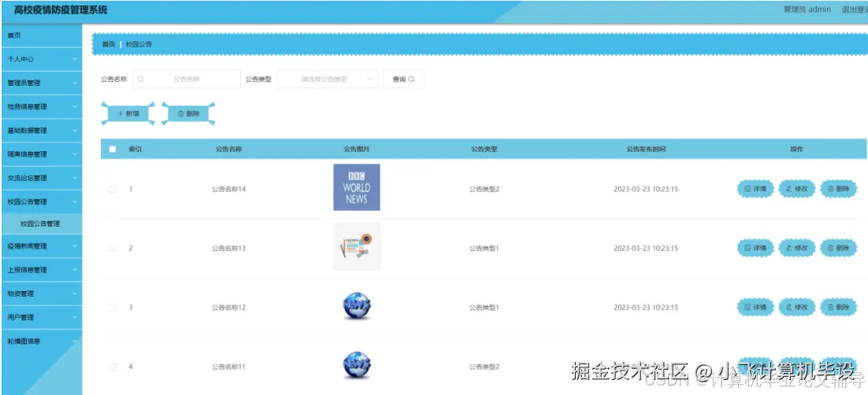This screenshot has height=395, width=868.
Task: Expand 隔离信息管理 sidebar menu
Action: click(x=42, y=154)
